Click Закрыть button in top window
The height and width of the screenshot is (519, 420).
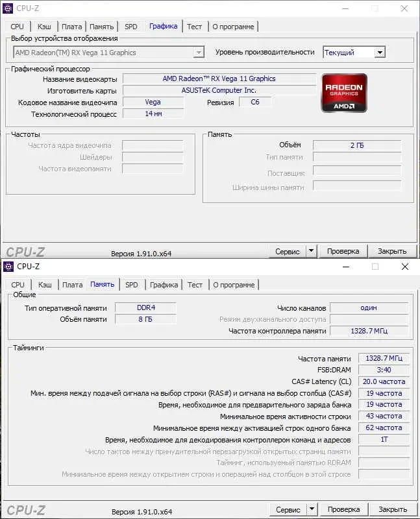click(392, 251)
